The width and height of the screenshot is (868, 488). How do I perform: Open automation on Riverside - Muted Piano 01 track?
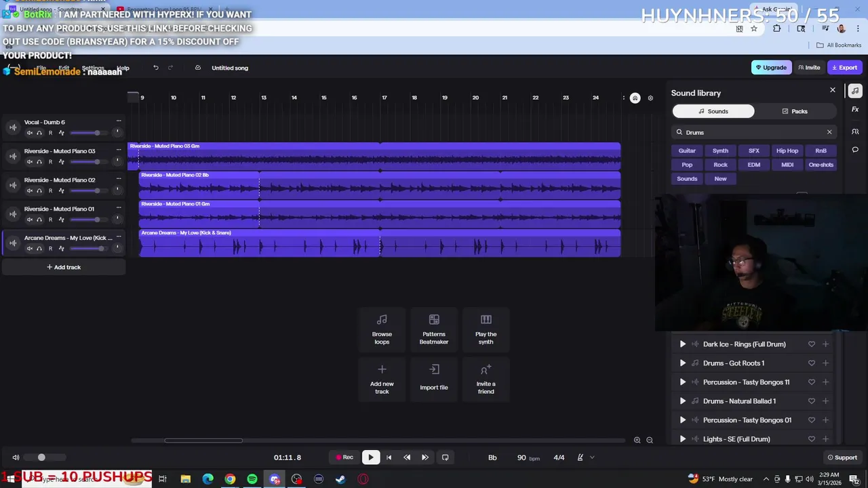coord(61,220)
